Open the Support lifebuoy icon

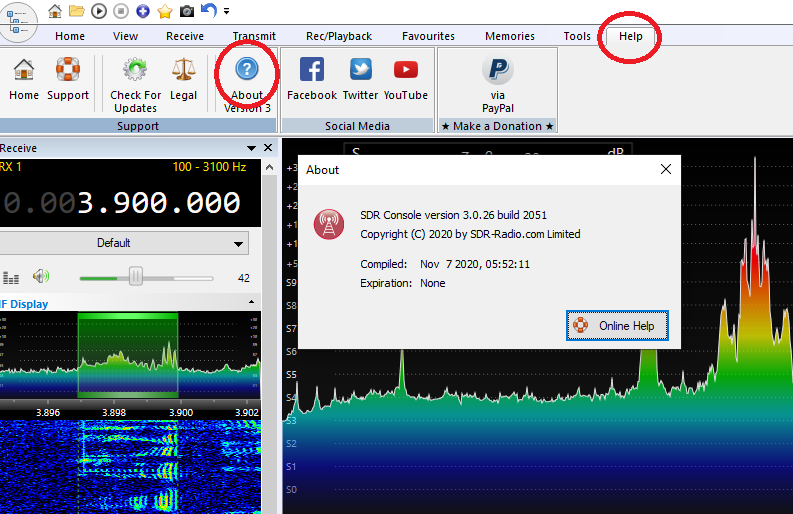[68, 70]
